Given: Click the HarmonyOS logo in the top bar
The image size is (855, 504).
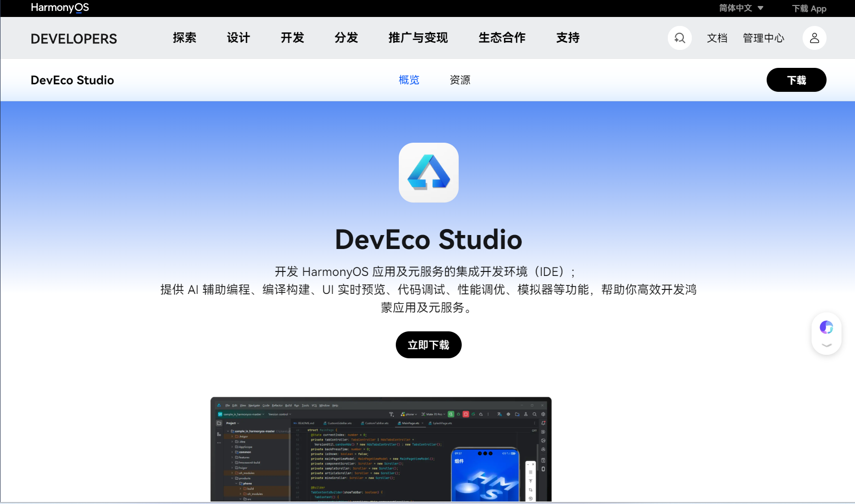Looking at the screenshot, I should [x=60, y=7].
